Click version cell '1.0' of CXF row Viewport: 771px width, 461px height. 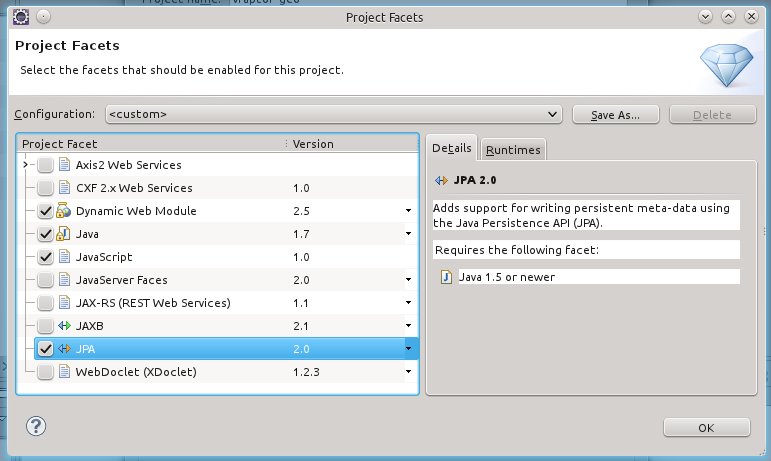point(301,188)
